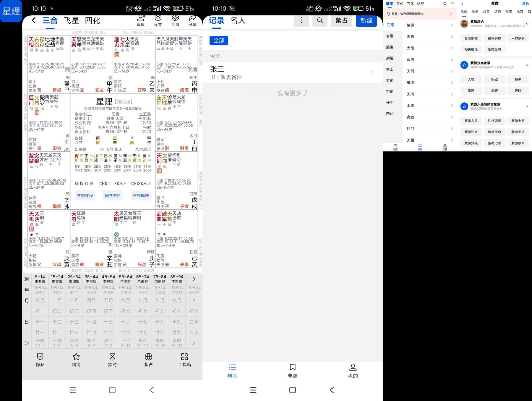The width and height of the screenshot is (532, 401).
Task: Toggle the 精简 star simplified view
Action: pyautogui.click(x=76, y=360)
